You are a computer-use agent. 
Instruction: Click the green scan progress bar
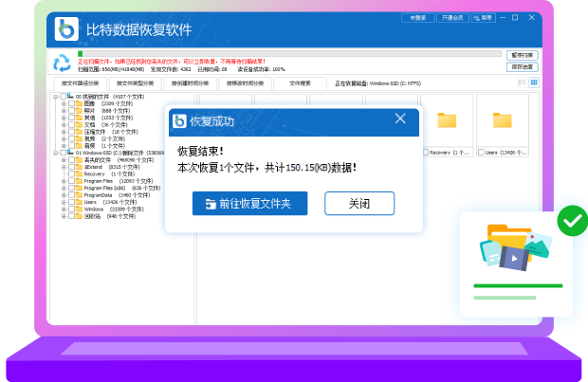click(81, 54)
